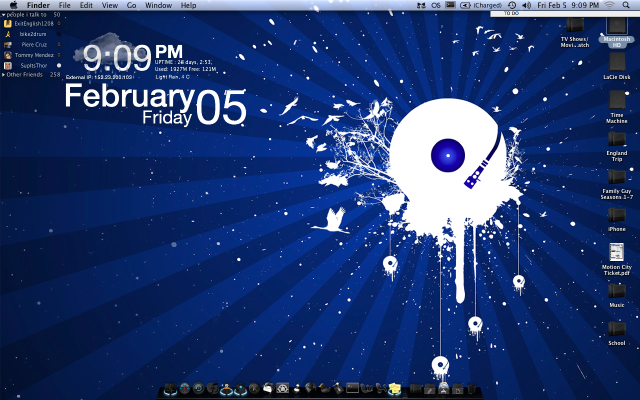Click the Spotlight magnifier icon

point(626,5)
